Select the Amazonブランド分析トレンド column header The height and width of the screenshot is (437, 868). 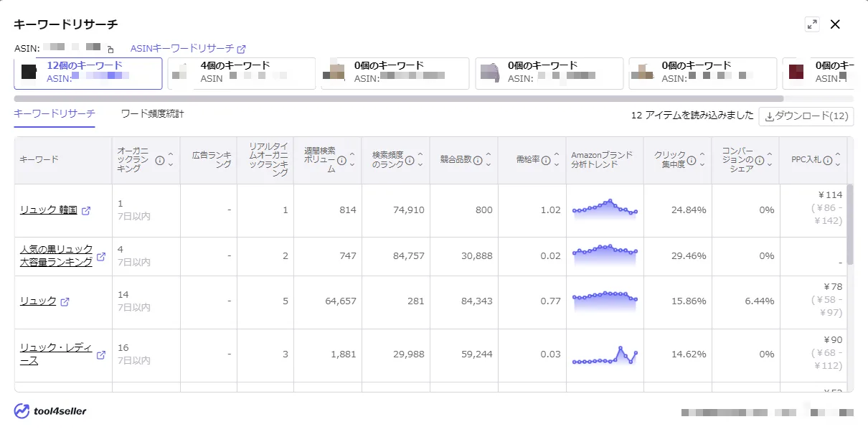[x=605, y=160]
